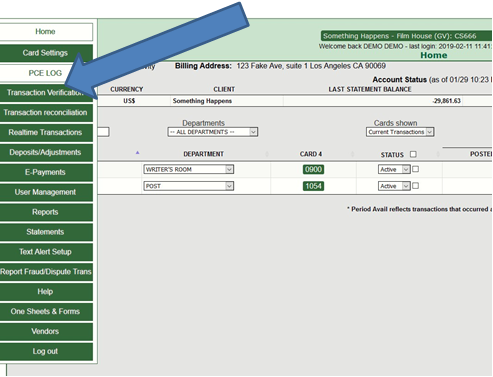Check the box for card 0900
Screen dimensions: 493x377
click(x=415, y=169)
